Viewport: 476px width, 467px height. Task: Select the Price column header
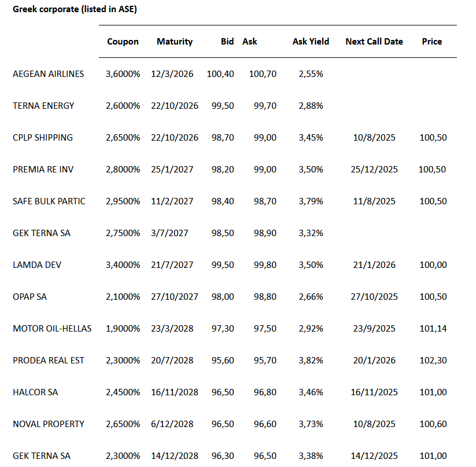tap(432, 42)
